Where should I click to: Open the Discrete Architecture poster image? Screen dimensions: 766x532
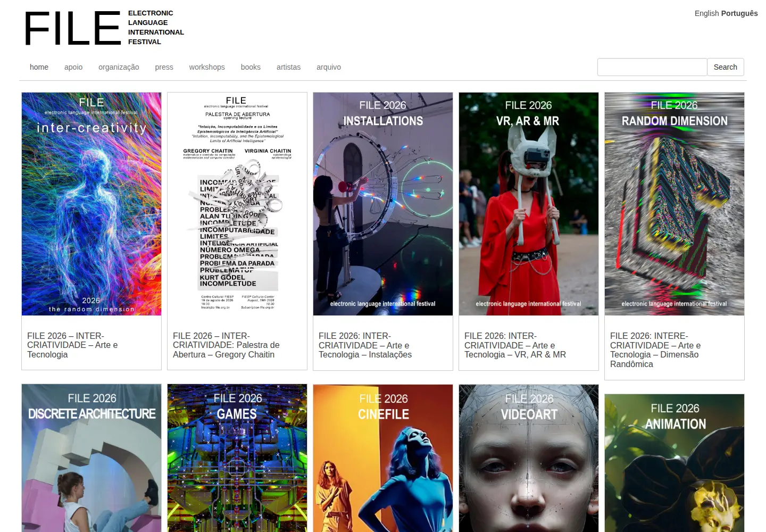pyautogui.click(x=91, y=458)
